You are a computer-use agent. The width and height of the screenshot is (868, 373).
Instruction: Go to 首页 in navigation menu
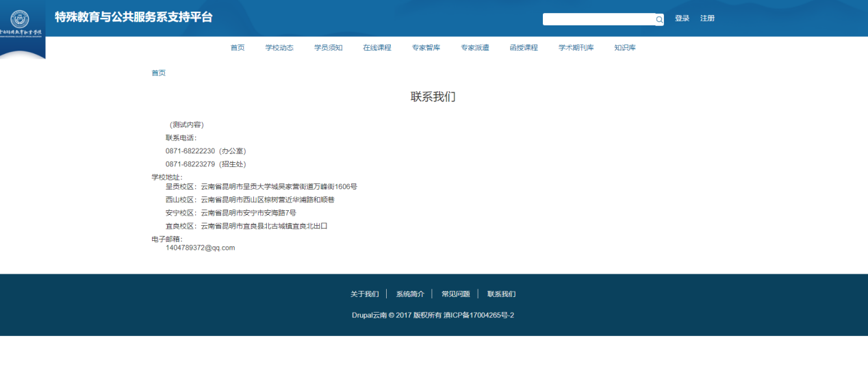238,48
